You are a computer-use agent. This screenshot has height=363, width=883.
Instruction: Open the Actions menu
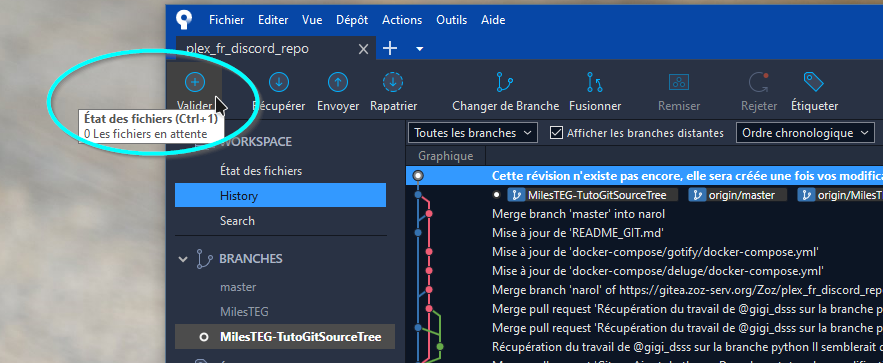coord(402,20)
